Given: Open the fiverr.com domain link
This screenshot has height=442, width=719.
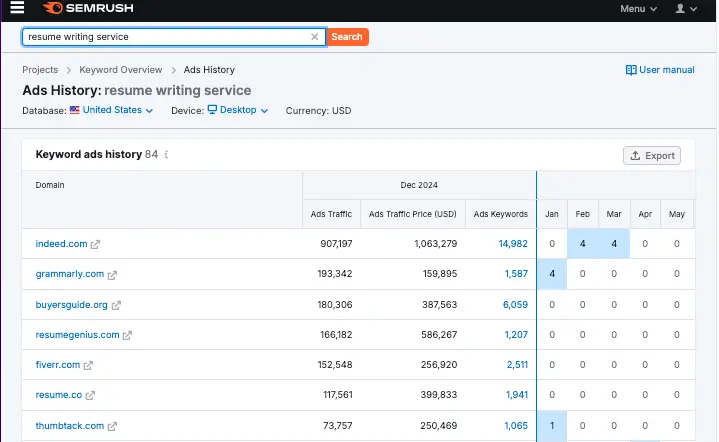Looking at the screenshot, I should [x=58, y=365].
